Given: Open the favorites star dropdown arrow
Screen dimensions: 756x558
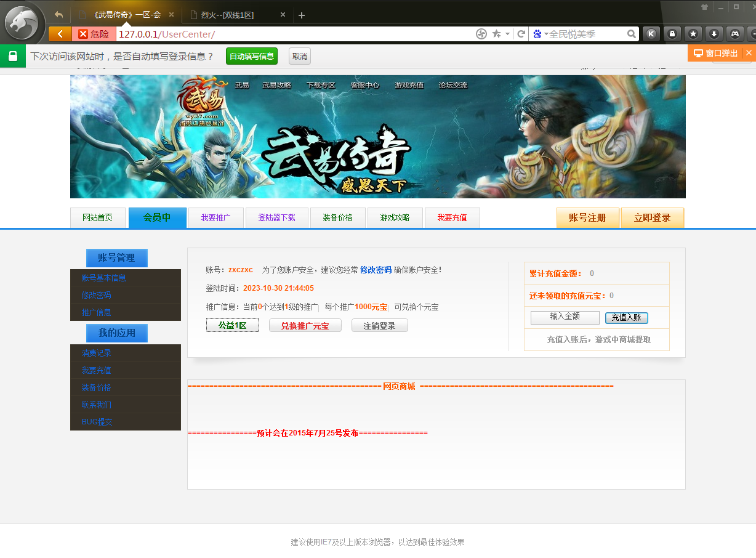Looking at the screenshot, I should pos(507,34).
